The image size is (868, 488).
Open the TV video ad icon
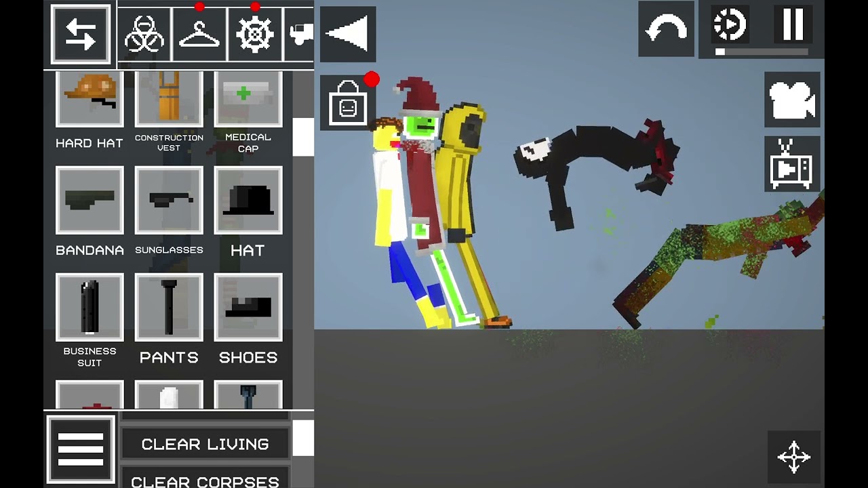(x=792, y=164)
